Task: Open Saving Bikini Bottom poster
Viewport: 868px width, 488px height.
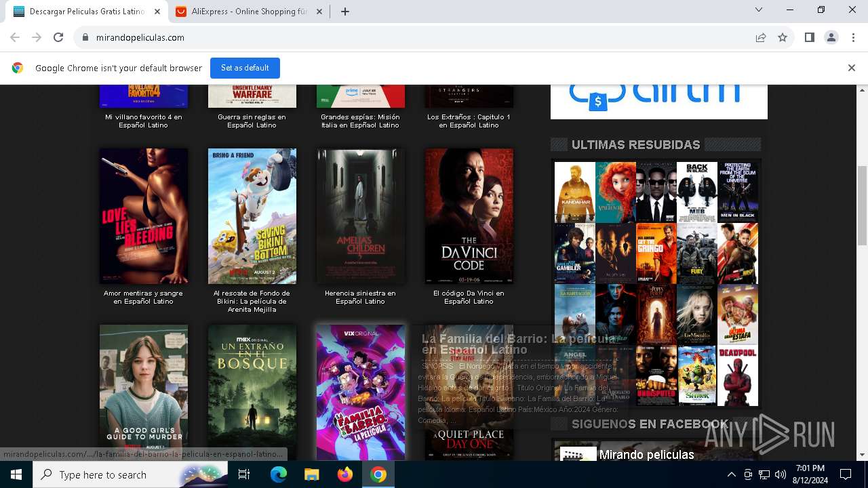Action: point(252,216)
